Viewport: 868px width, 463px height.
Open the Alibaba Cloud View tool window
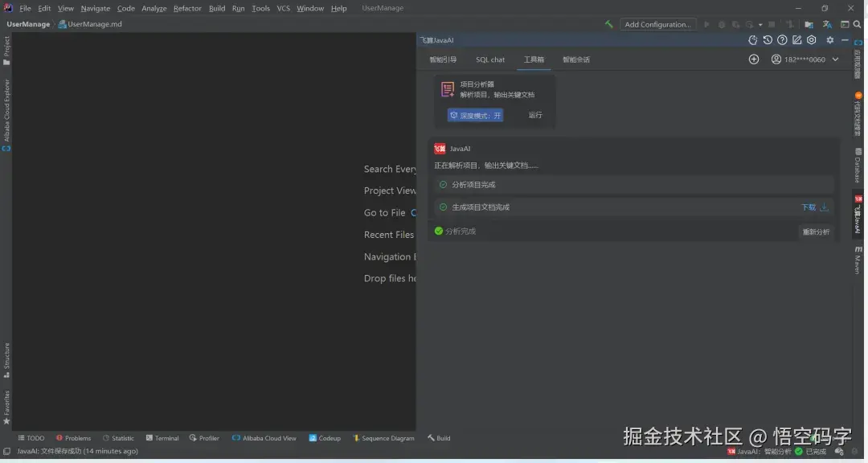coord(264,438)
